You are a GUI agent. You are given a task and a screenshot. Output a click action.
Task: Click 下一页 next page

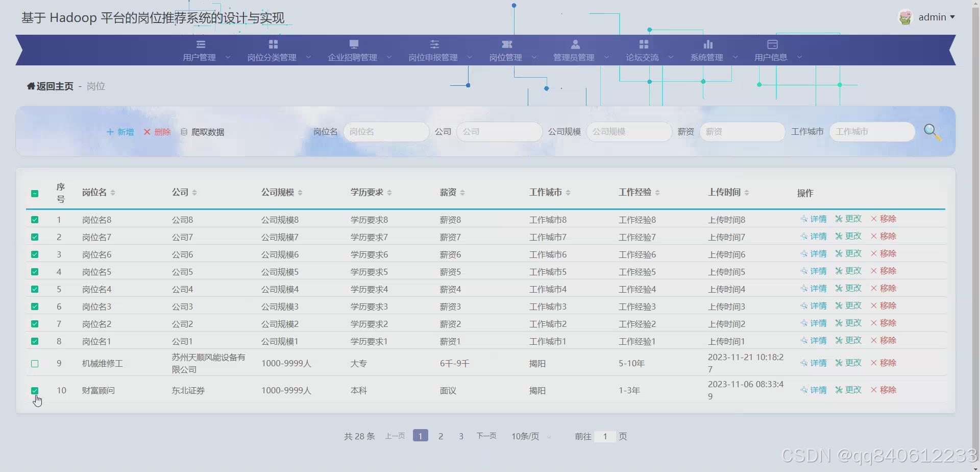coord(486,436)
